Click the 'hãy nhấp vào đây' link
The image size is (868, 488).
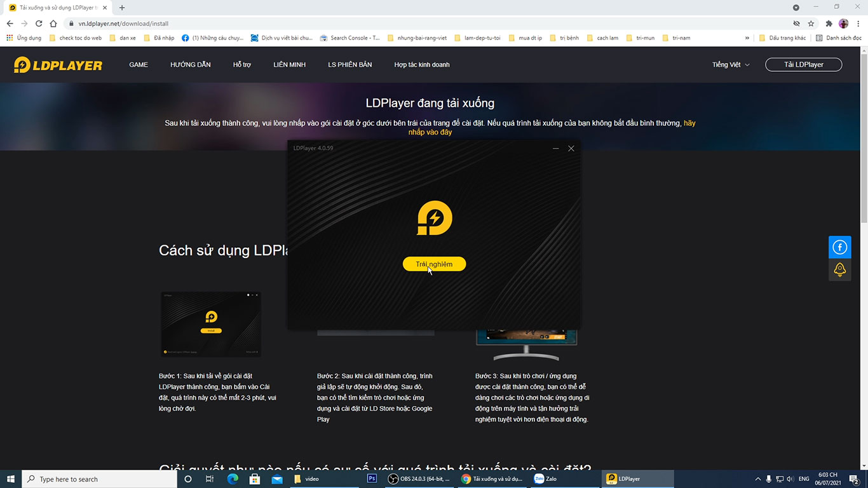430,132
